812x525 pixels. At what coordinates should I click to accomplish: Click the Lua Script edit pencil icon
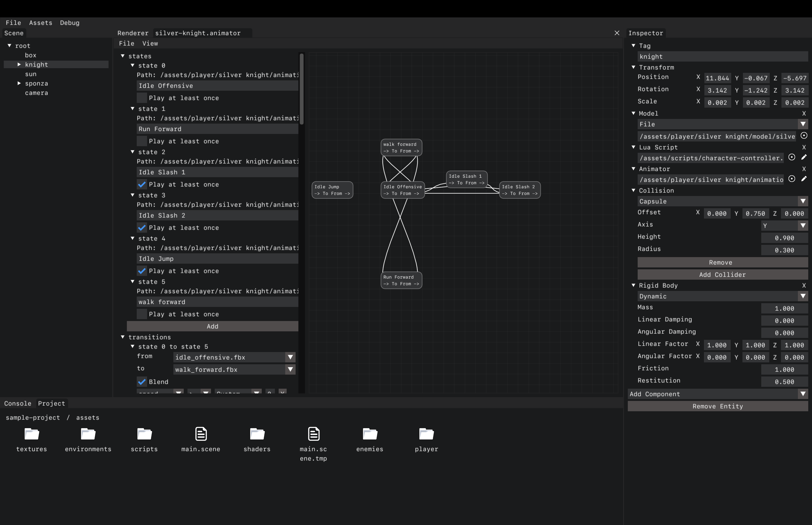point(804,157)
